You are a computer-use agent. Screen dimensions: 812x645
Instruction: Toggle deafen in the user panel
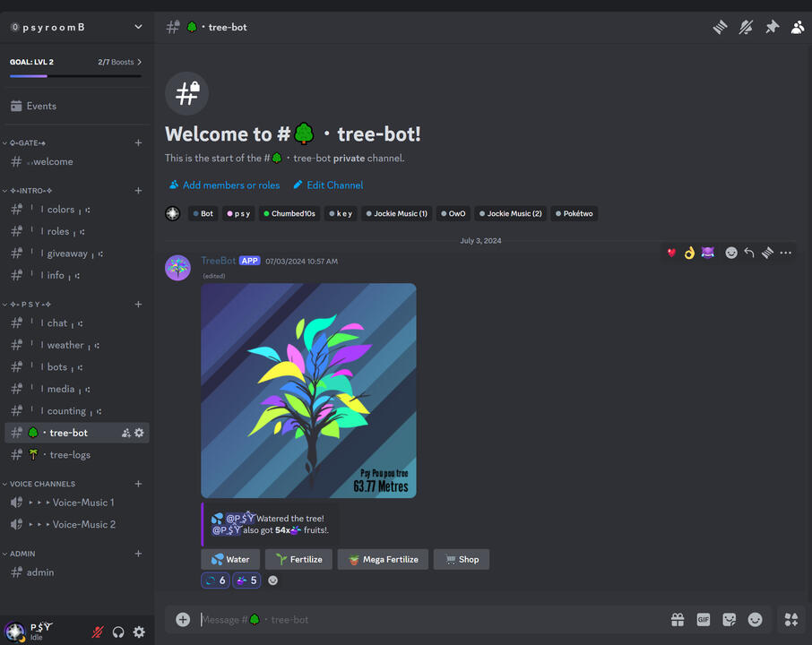point(118,632)
